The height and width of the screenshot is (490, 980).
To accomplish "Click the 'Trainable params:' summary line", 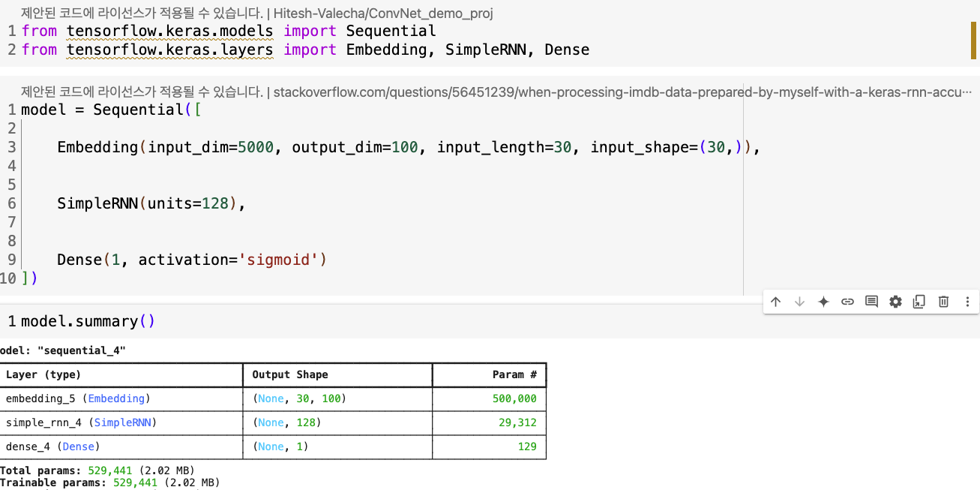I will (110, 482).
